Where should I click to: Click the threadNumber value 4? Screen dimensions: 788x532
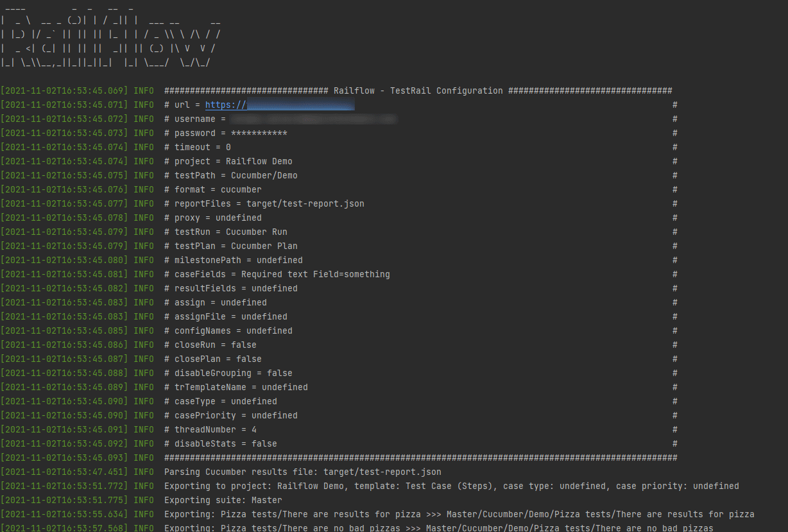(254, 429)
